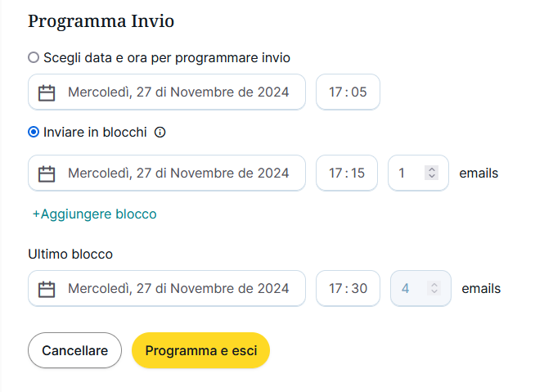Click the yellow 'Programma e esci' button

200,351
